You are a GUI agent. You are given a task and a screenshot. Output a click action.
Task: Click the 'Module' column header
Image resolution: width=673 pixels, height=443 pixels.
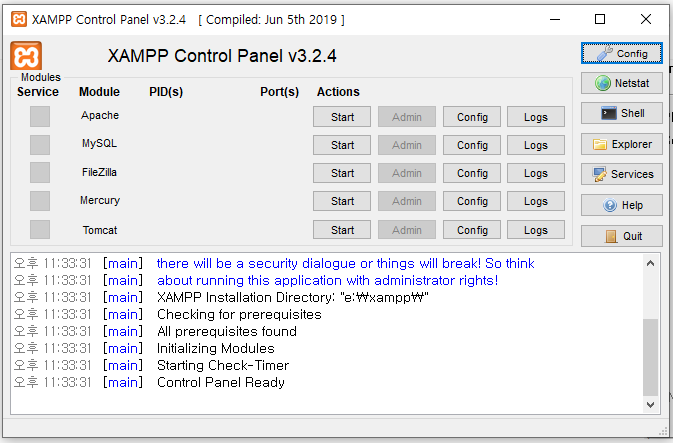pyautogui.click(x=99, y=92)
